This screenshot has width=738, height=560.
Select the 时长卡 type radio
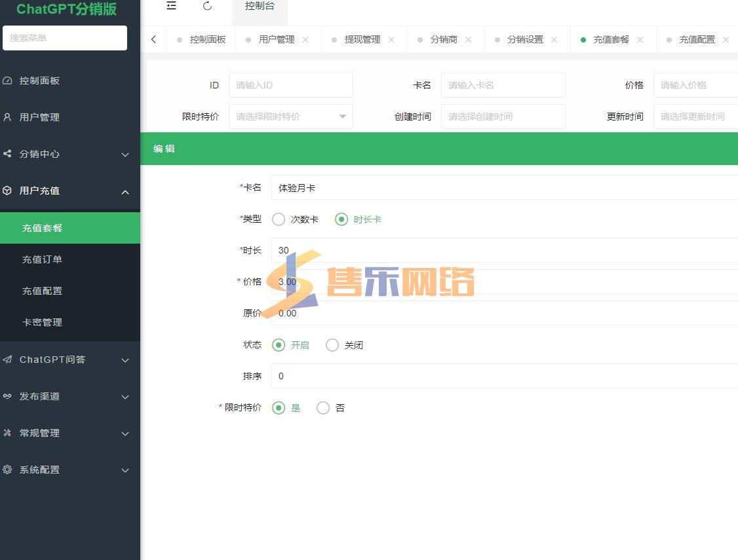[x=341, y=219]
